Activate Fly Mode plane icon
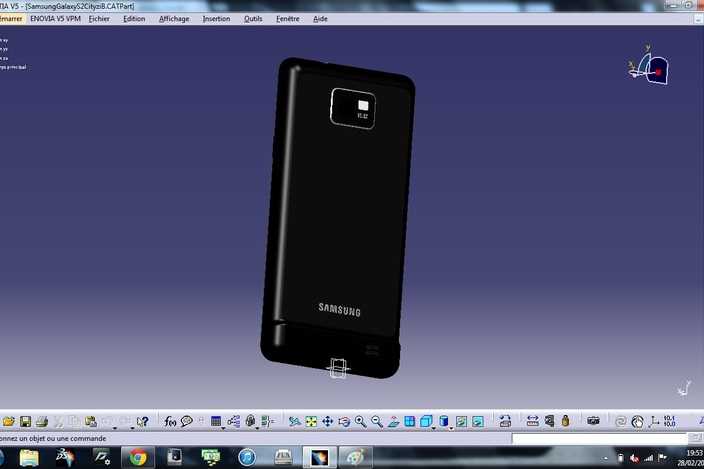Screen dimensions: 704x469 click(295, 421)
